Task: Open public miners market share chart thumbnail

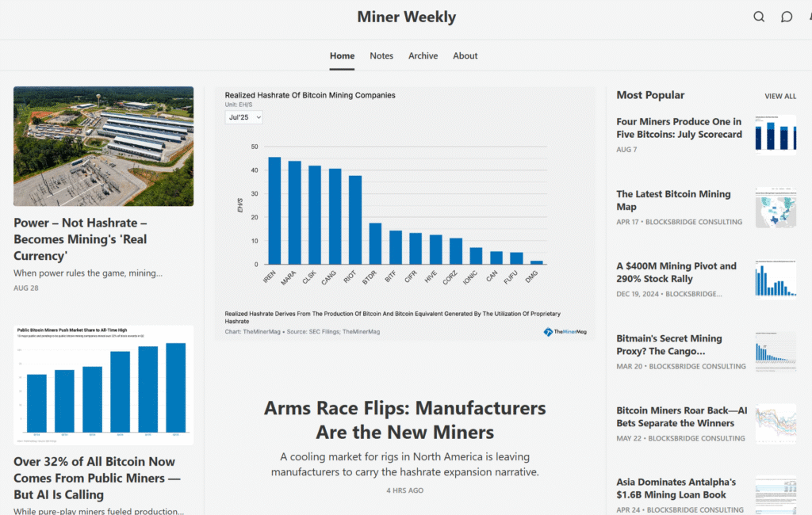Action: (104, 384)
